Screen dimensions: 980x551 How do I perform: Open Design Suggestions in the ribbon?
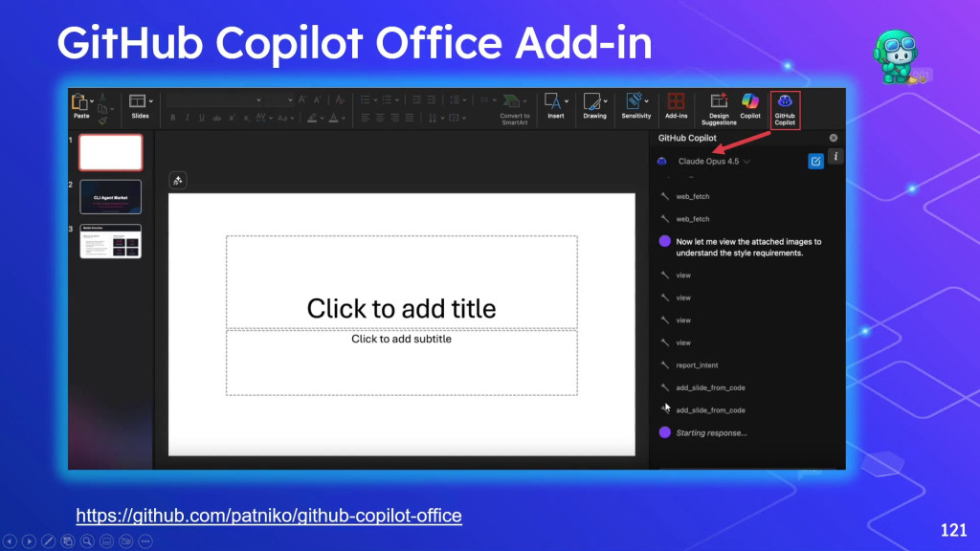pyautogui.click(x=719, y=109)
